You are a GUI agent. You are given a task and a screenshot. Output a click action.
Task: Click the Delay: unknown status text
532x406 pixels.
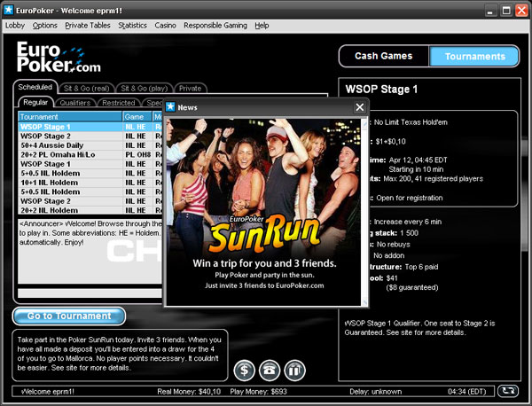(376, 392)
